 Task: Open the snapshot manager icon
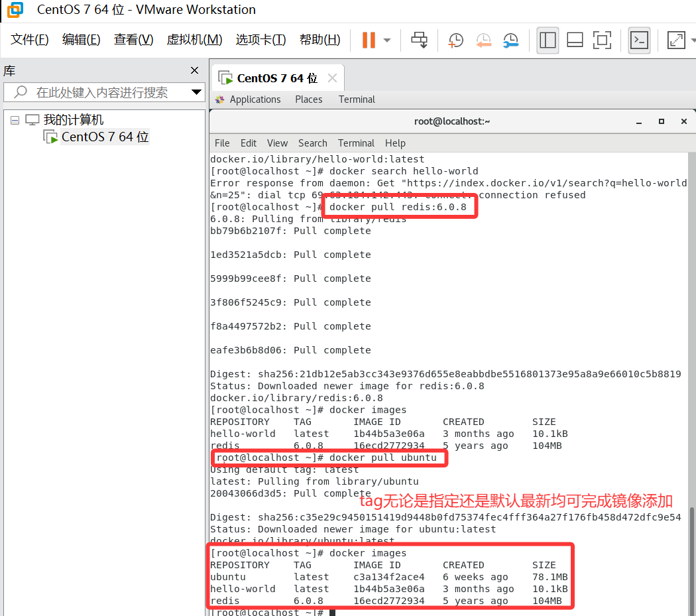pyautogui.click(x=511, y=40)
